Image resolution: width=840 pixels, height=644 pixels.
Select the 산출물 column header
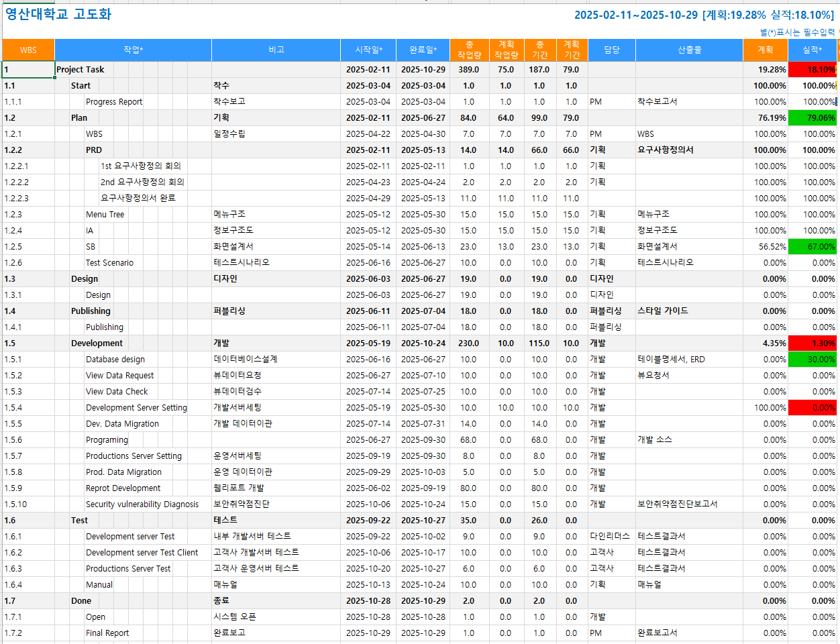point(689,50)
